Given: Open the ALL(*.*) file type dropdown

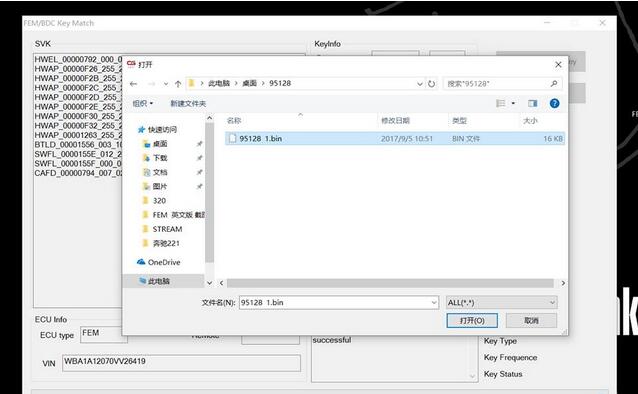Looking at the screenshot, I should pos(501,302).
